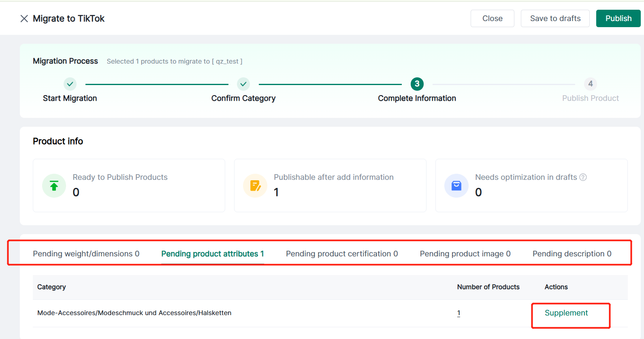Screen dimensions: 644x339
Task: Open the Pending description tab
Action: pyautogui.click(x=571, y=254)
